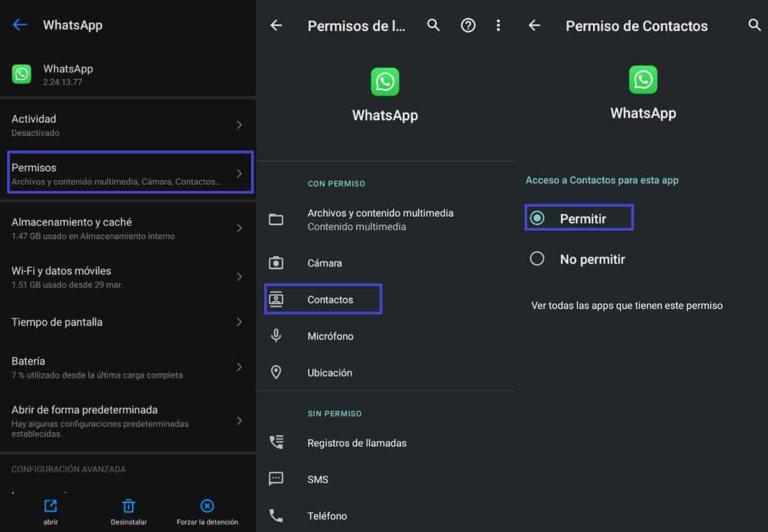Screen dimensions: 768x532
Task: Select the No permitir radio button
Action: 537,259
